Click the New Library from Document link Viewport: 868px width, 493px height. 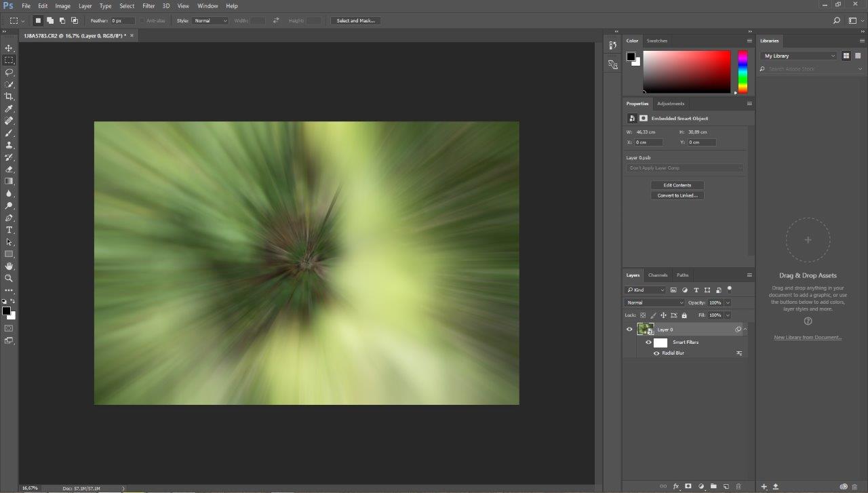pyautogui.click(x=808, y=337)
